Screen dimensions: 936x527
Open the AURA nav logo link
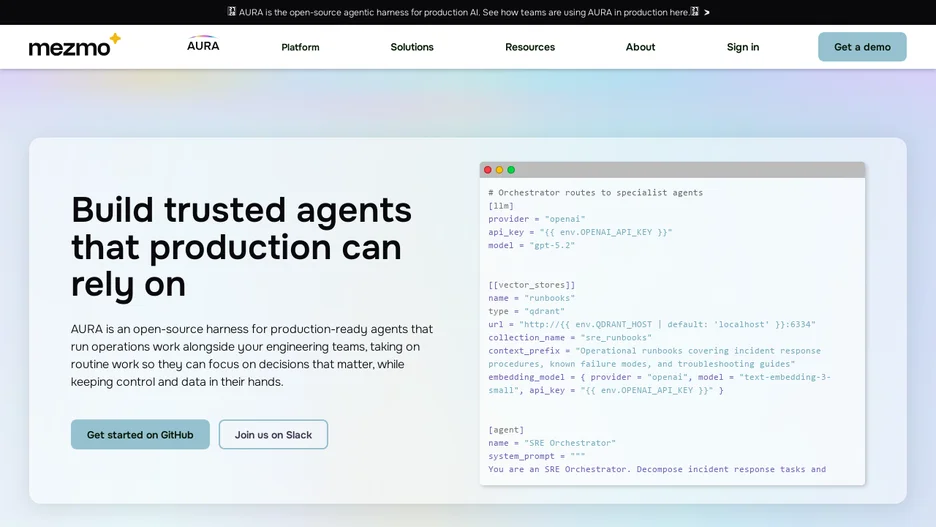[203, 44]
